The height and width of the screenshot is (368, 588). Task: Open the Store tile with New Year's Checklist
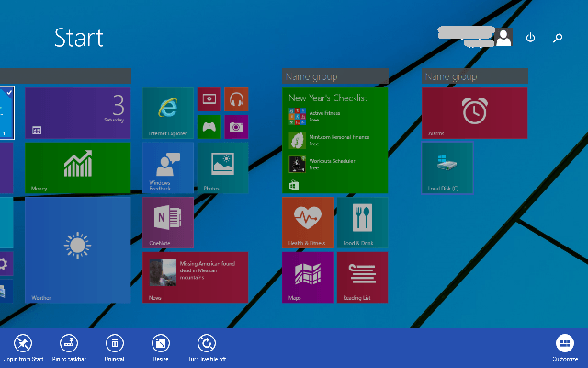(x=334, y=141)
